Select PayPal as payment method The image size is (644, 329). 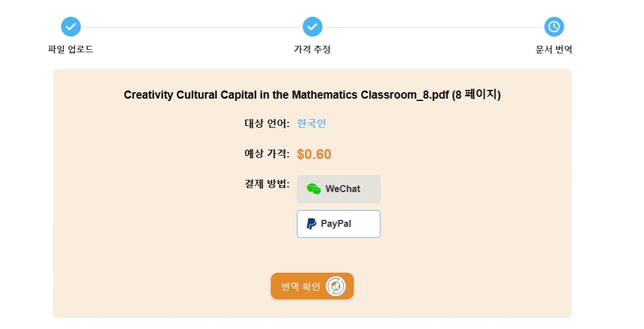pos(339,224)
